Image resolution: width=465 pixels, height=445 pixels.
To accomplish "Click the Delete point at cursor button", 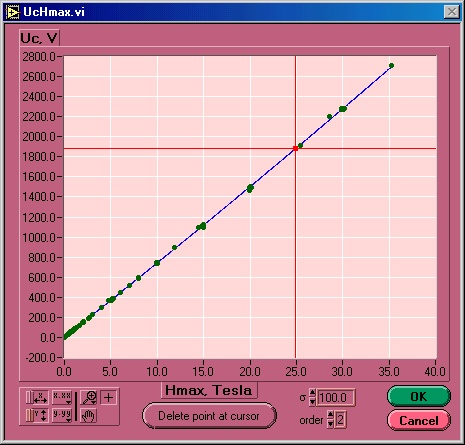I will click(209, 416).
